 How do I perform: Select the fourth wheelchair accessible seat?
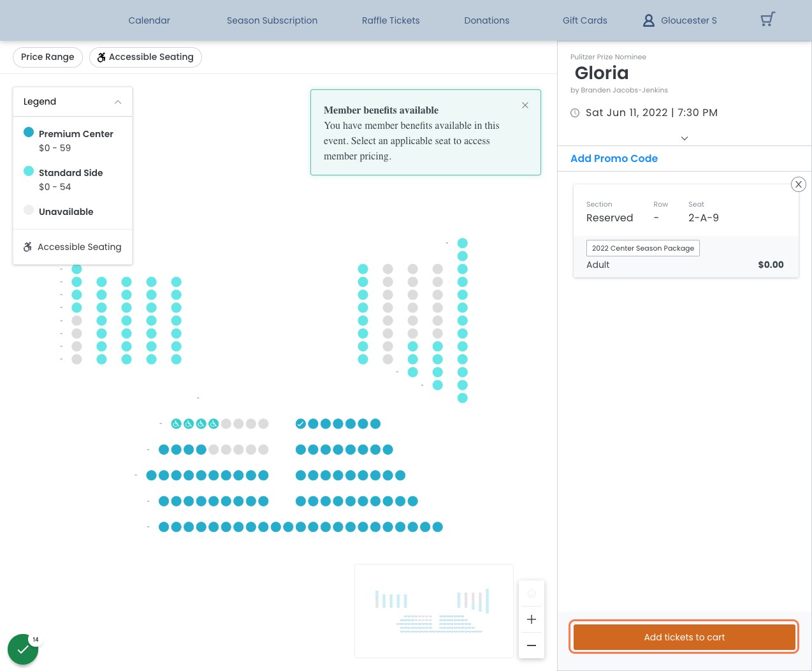(214, 424)
